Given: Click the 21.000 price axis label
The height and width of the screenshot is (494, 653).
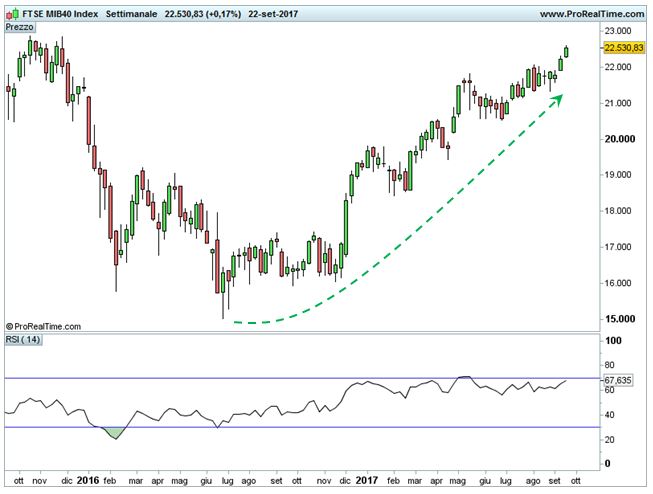Looking at the screenshot, I should [x=618, y=103].
